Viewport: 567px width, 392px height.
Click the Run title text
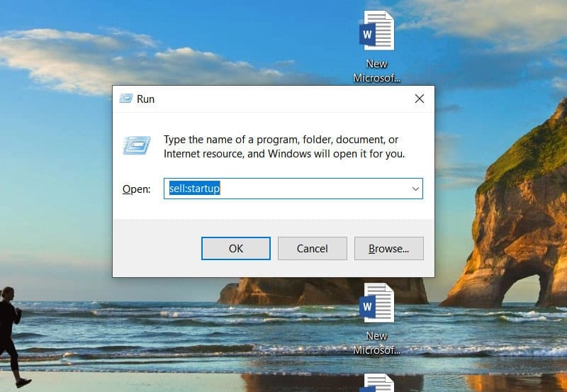(x=145, y=99)
